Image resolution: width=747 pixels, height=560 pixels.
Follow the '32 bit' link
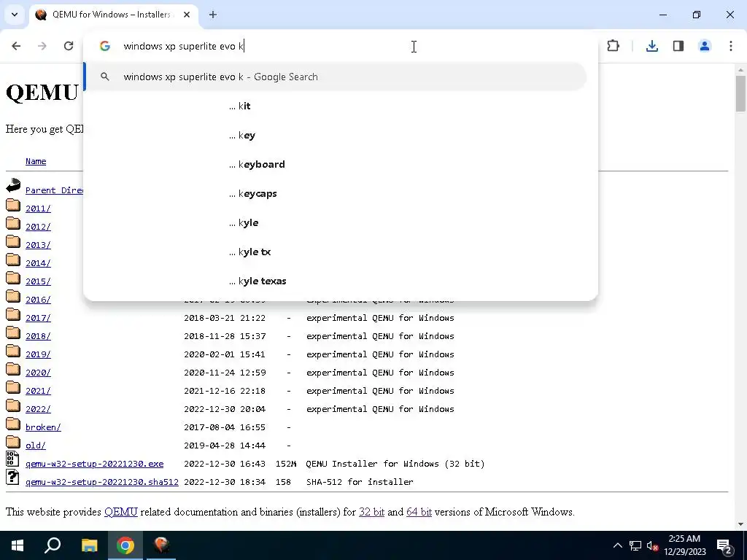(371, 512)
